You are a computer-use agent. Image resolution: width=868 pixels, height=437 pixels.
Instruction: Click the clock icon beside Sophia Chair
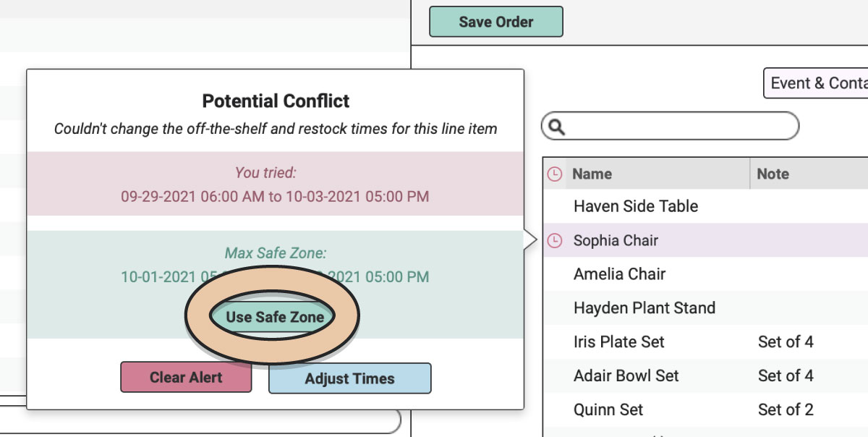click(554, 241)
